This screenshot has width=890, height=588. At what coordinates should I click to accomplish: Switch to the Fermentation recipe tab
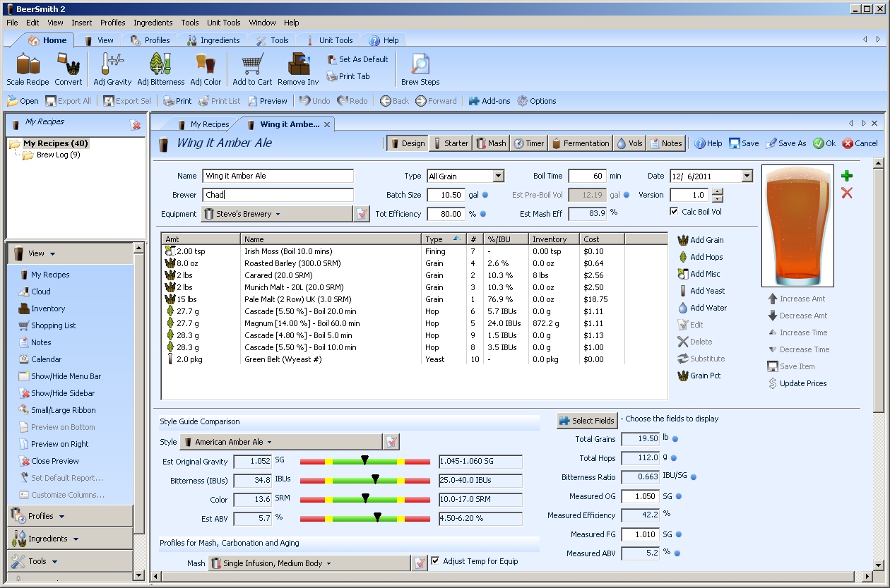580,143
